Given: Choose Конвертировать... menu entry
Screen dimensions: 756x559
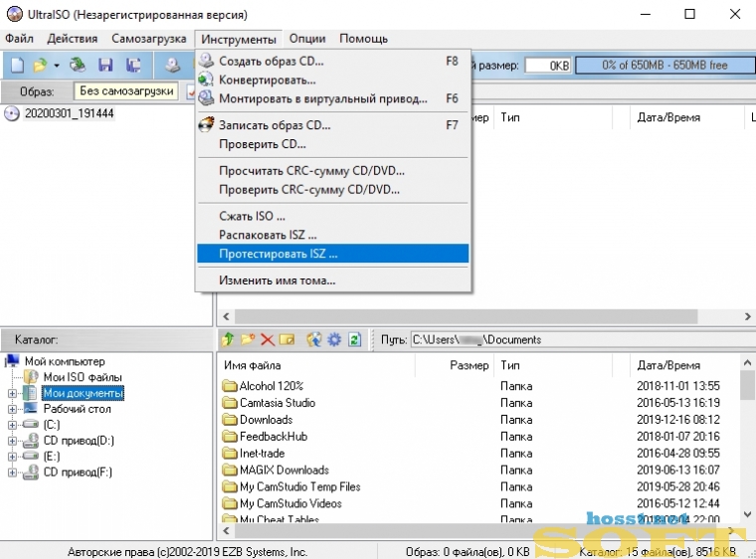Looking at the screenshot, I should [x=332, y=80].
